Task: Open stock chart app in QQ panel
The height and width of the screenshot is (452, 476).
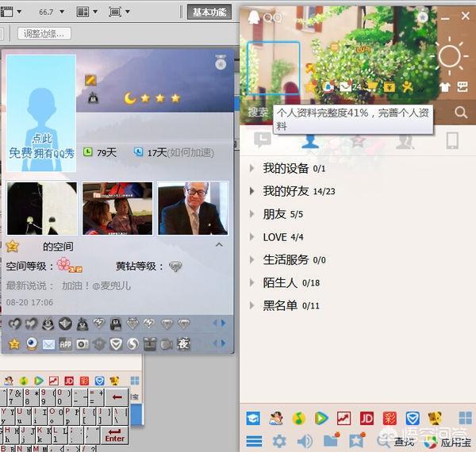Action: [x=344, y=419]
